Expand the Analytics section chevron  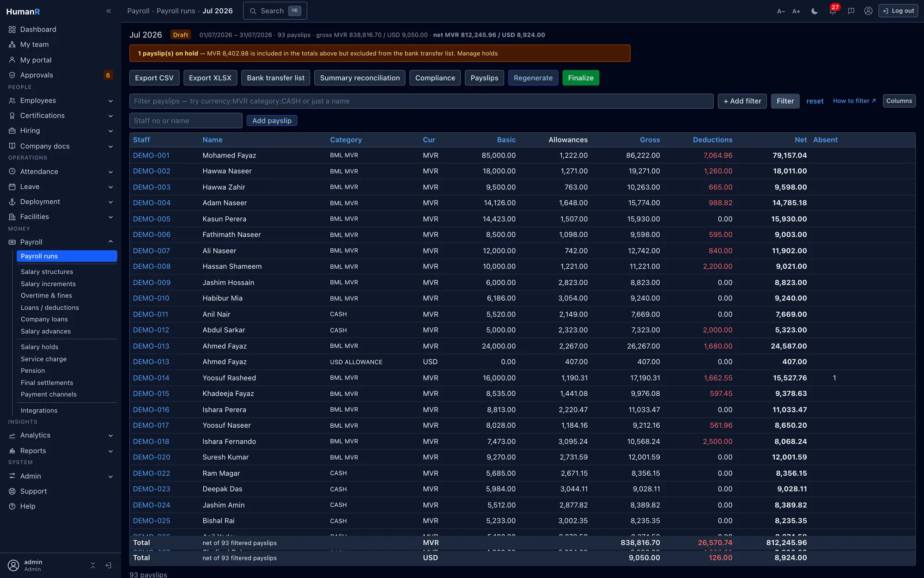[x=110, y=436]
